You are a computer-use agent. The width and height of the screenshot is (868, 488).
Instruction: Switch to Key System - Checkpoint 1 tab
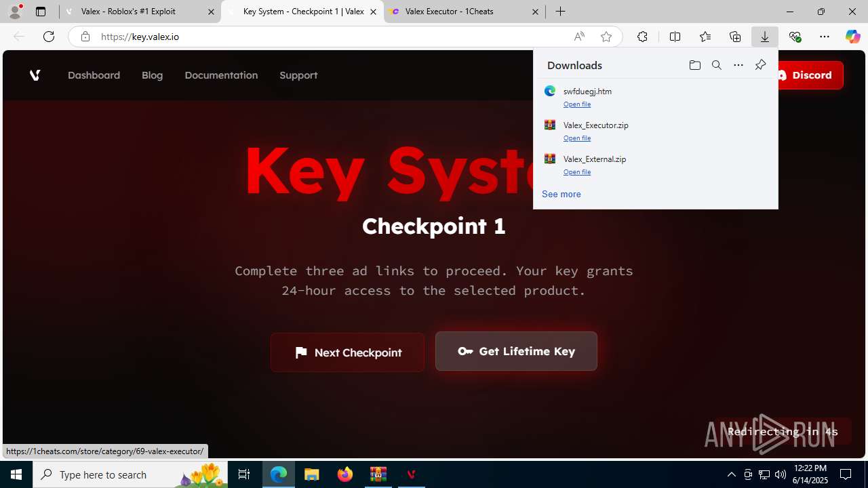302,12
